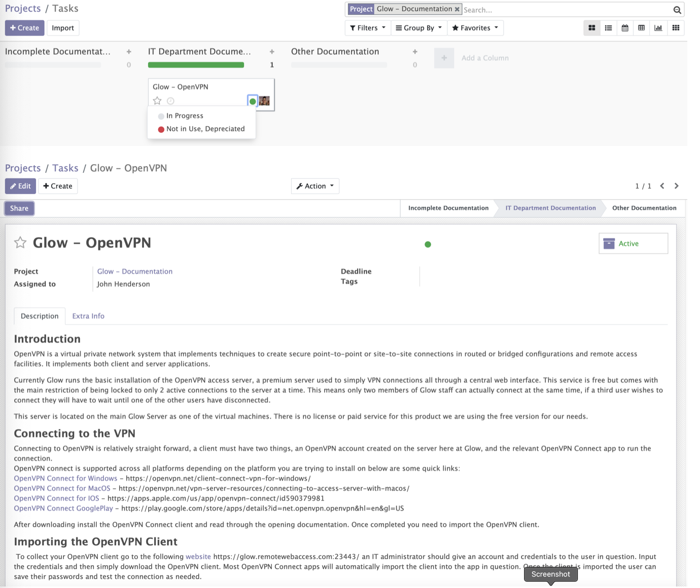This screenshot has width=700, height=588.
Task: Open calendar view icon
Action: (x=625, y=28)
